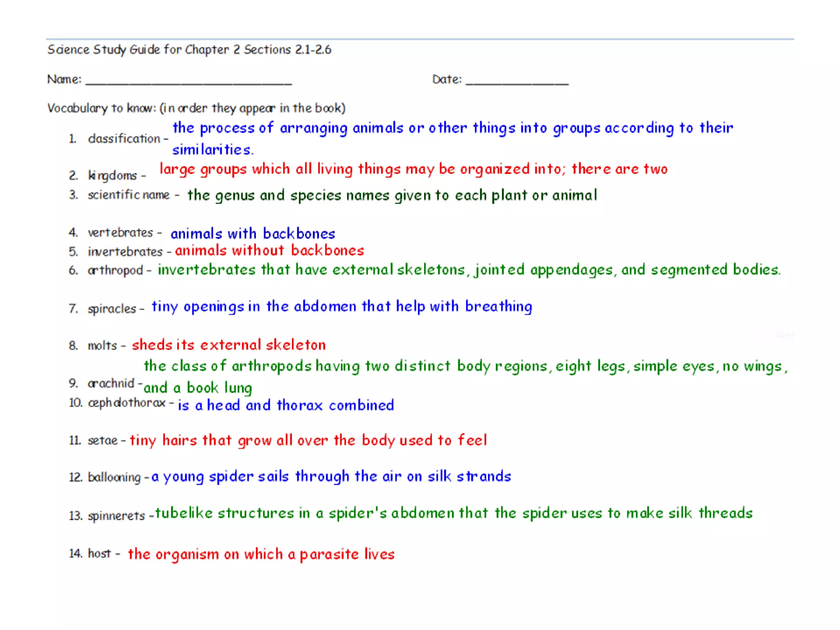Click the spiracles definition about breathing

click(342, 307)
